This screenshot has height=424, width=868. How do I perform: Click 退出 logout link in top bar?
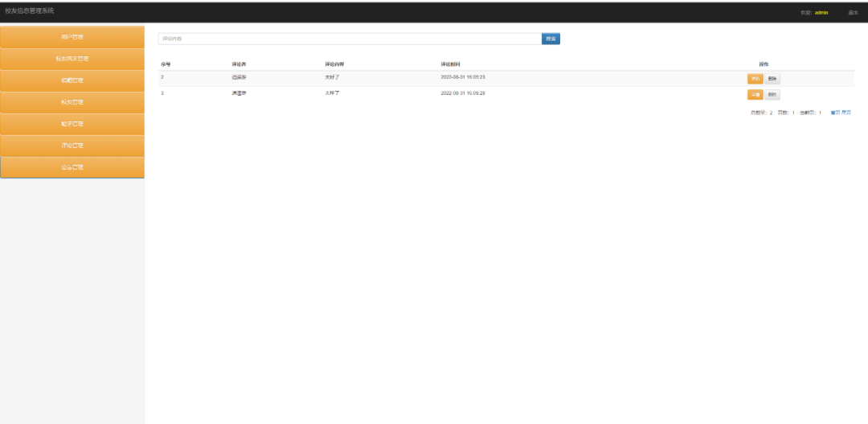click(853, 12)
